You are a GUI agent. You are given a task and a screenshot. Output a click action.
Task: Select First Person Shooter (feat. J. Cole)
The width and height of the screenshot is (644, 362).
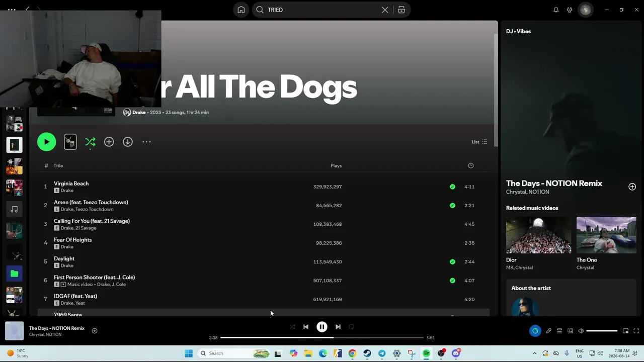[x=94, y=277]
